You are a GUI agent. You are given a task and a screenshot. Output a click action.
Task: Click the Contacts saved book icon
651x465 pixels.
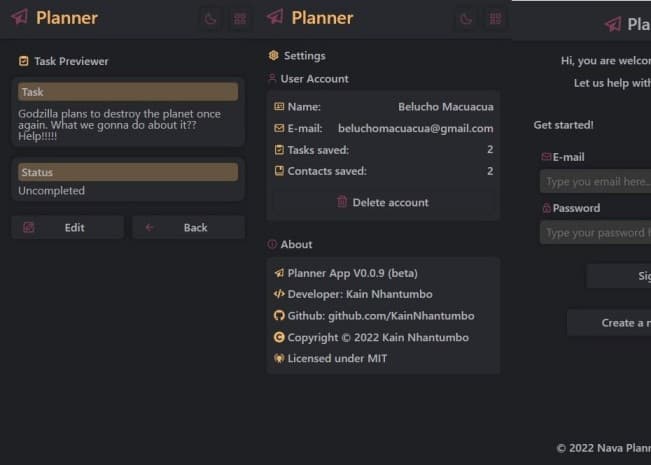pyautogui.click(x=279, y=171)
